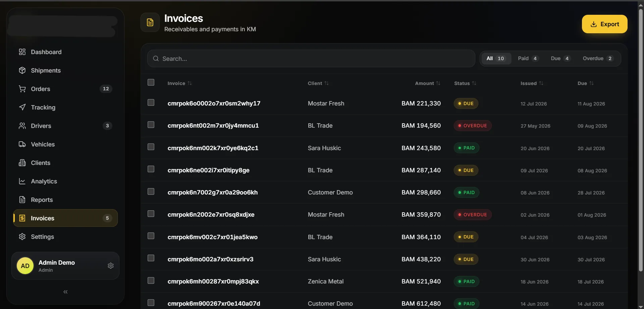Click the magnifier icon in search bar
This screenshot has height=309, width=644.
[x=156, y=58]
